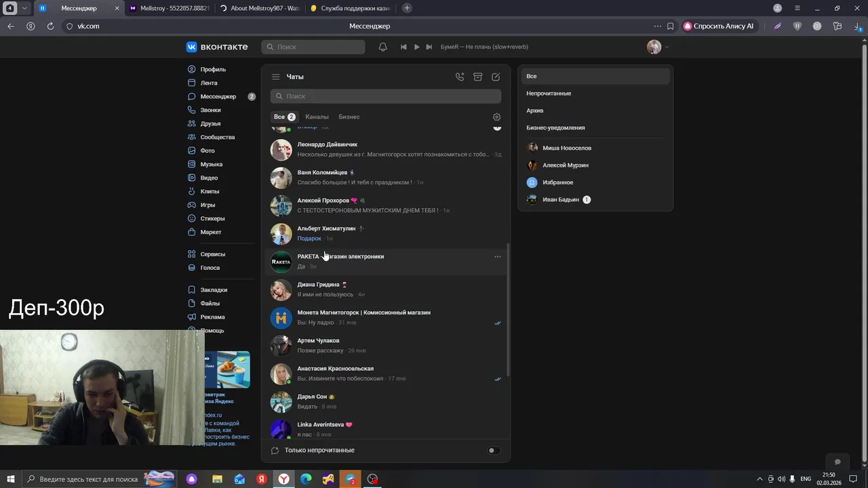
Task: Switch to the Каналы tab
Action: 317,117
